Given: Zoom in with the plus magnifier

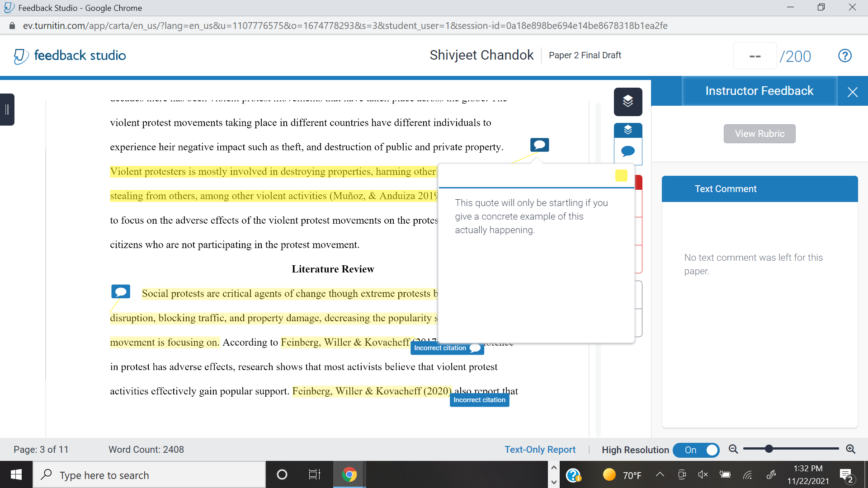Looking at the screenshot, I should click(850, 449).
